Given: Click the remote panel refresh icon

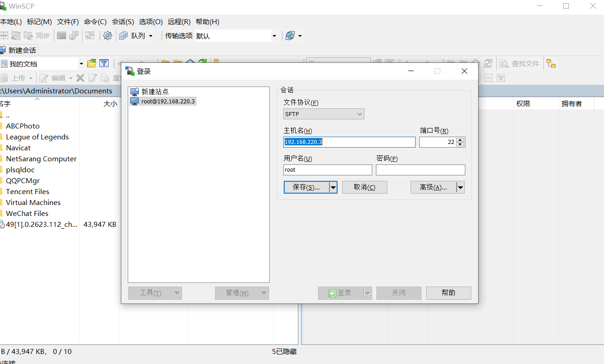Looking at the screenshot, I should [488, 63].
